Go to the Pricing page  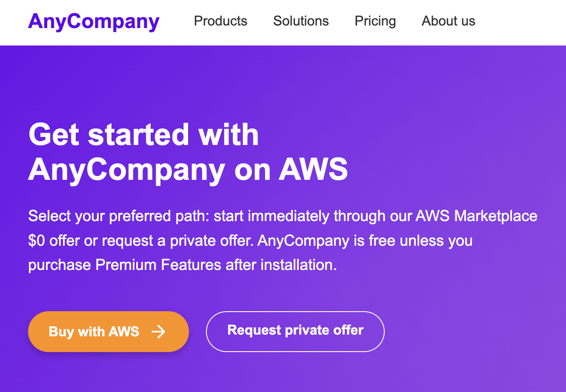coord(375,21)
